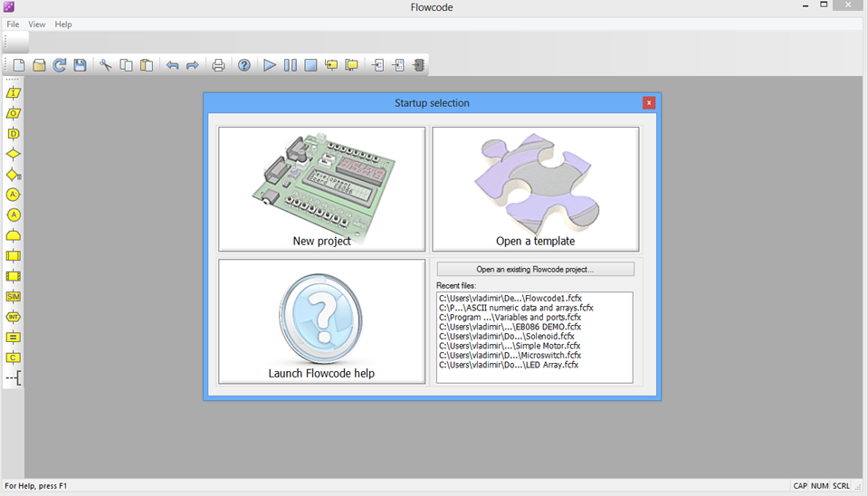The image size is (868, 496).
Task: Select recent file ASCII numeric data and arrays.fcfx
Action: [x=516, y=308]
